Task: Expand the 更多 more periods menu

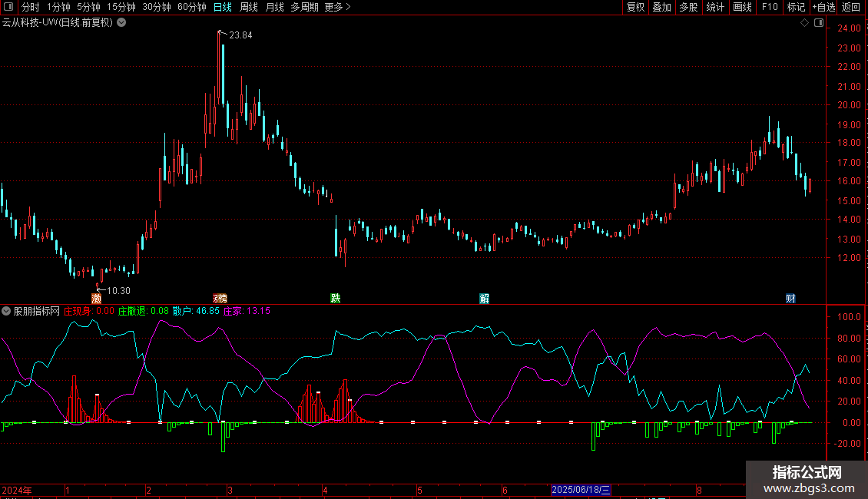Action: tap(338, 7)
